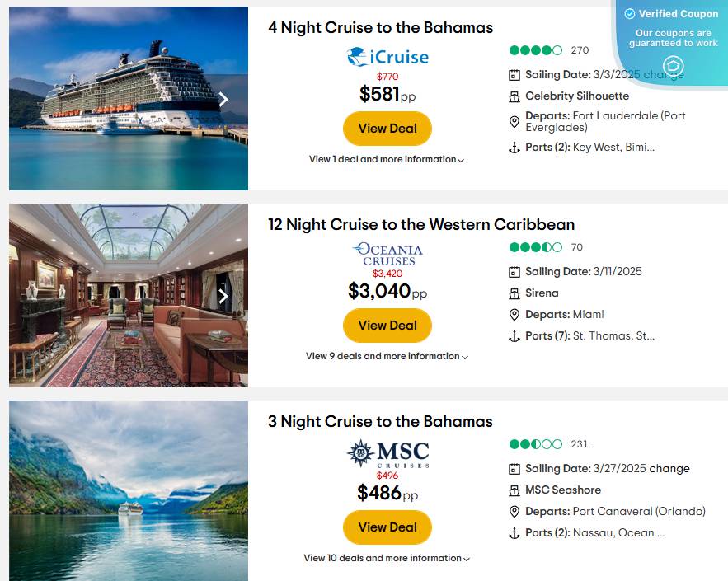Click the anchor icon beside Nassau ports list

coord(514,532)
